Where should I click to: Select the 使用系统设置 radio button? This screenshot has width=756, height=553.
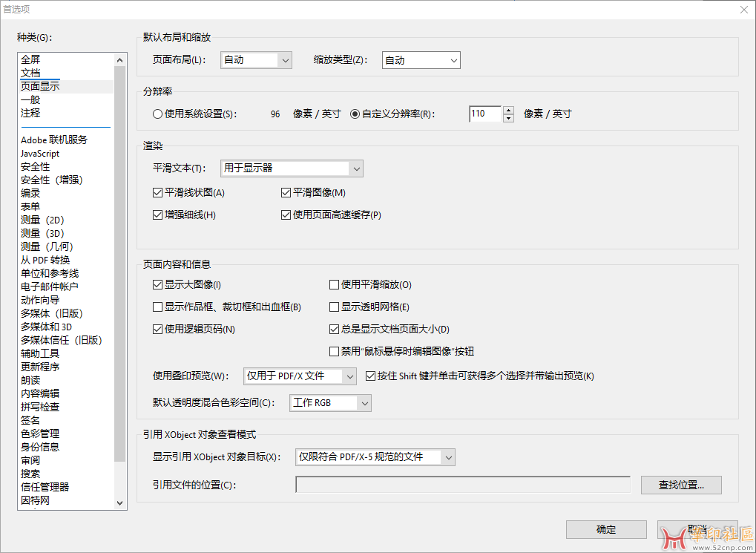click(157, 114)
